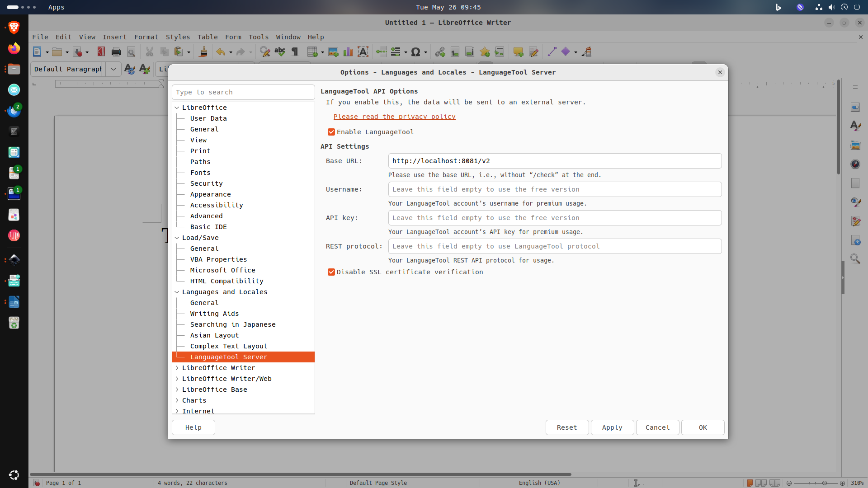Screen dimensions: 868x488
Task: Click the Insert Special Character omega icon
Action: (x=415, y=52)
